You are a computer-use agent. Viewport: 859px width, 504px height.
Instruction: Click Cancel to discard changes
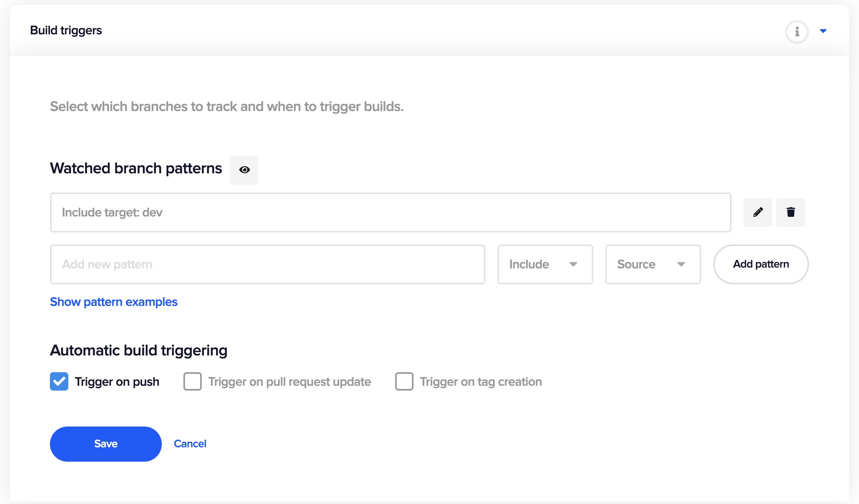[189, 443]
